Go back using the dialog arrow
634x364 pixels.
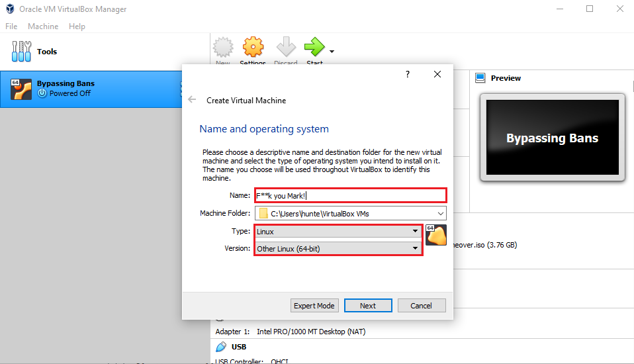pyautogui.click(x=192, y=99)
